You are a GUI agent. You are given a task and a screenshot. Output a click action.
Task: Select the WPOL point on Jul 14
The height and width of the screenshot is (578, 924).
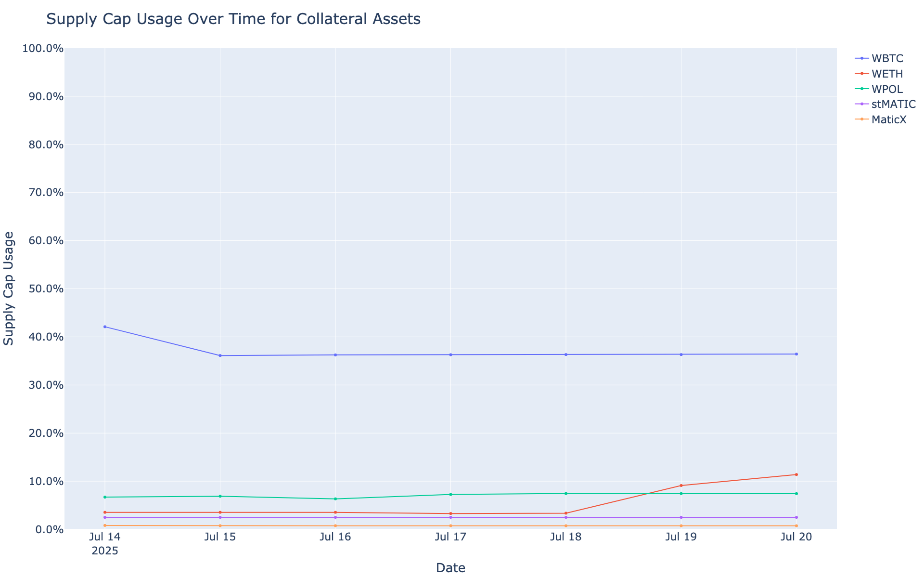pyautogui.click(x=105, y=497)
